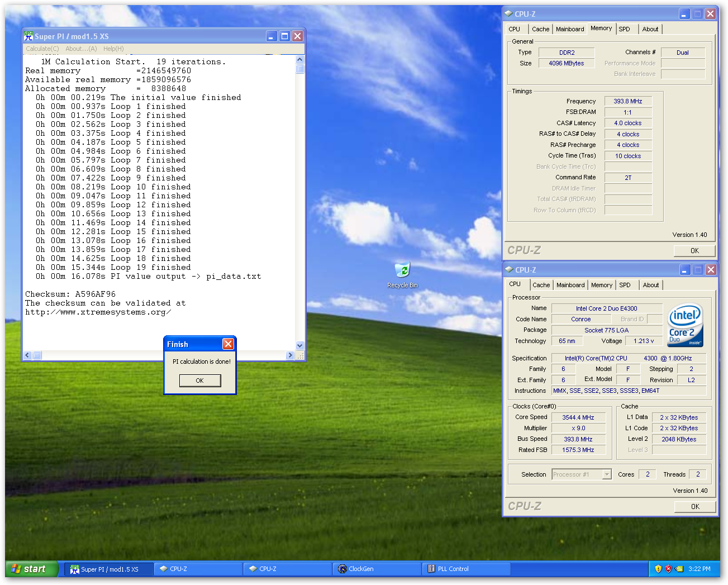Click the PLL Control taskbar button
This screenshot has width=728, height=585.
(466, 569)
